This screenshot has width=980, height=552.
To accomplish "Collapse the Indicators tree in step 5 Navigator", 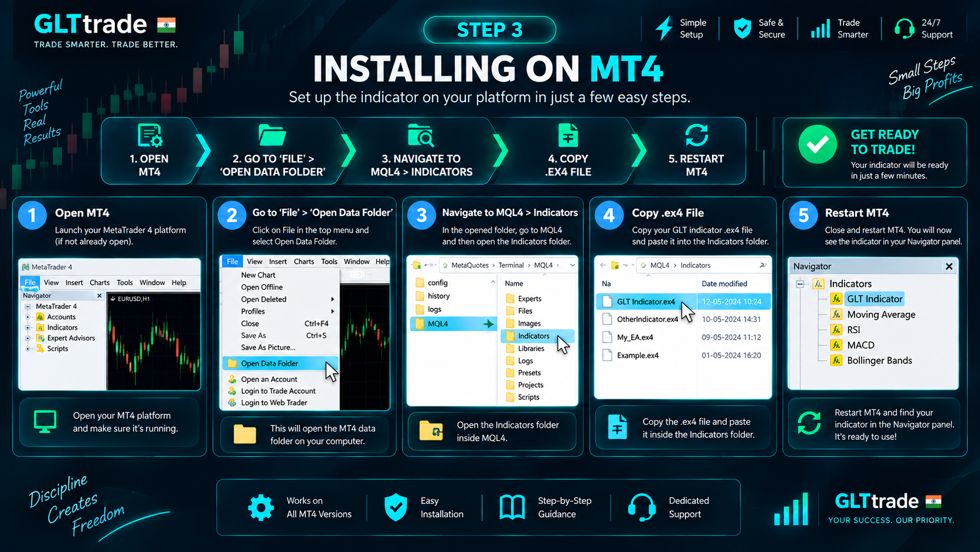I will 800,284.
